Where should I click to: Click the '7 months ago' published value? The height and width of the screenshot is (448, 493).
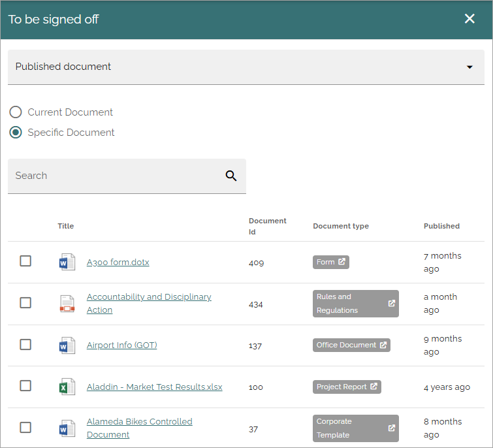[x=442, y=262]
